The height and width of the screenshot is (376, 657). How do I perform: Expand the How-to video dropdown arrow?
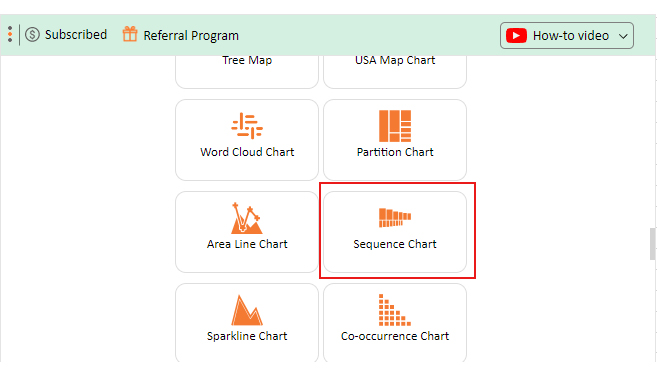click(x=623, y=36)
